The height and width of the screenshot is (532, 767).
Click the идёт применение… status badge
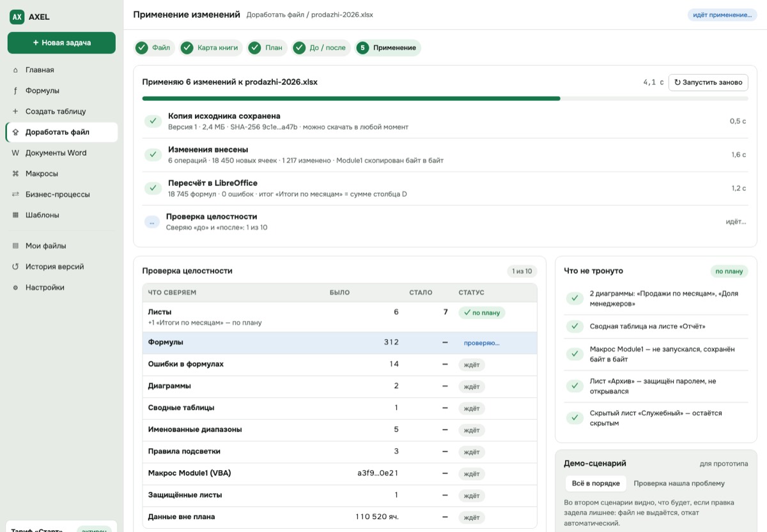(722, 15)
